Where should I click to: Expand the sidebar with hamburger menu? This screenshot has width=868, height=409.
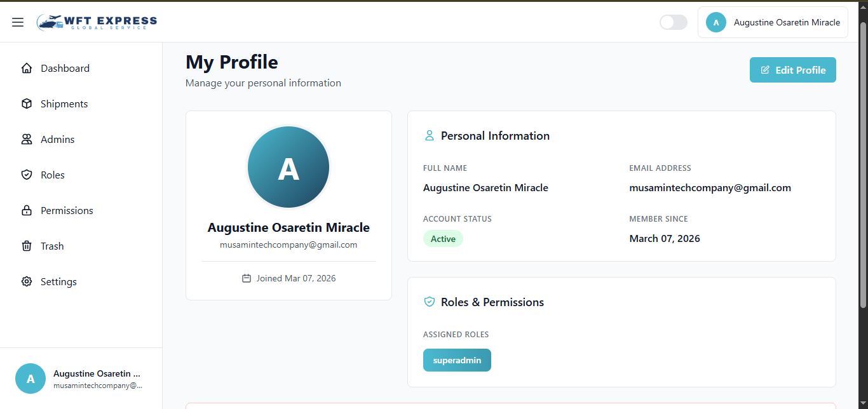coord(17,22)
